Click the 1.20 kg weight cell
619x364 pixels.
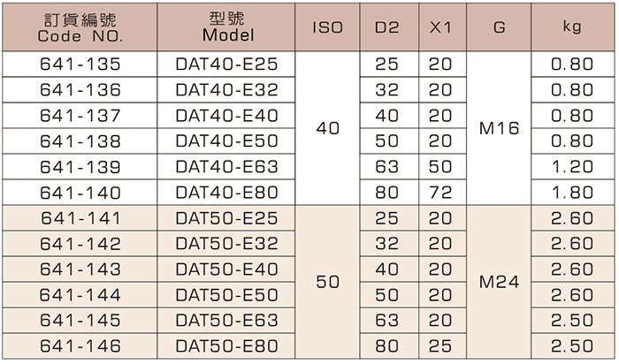tap(570, 167)
